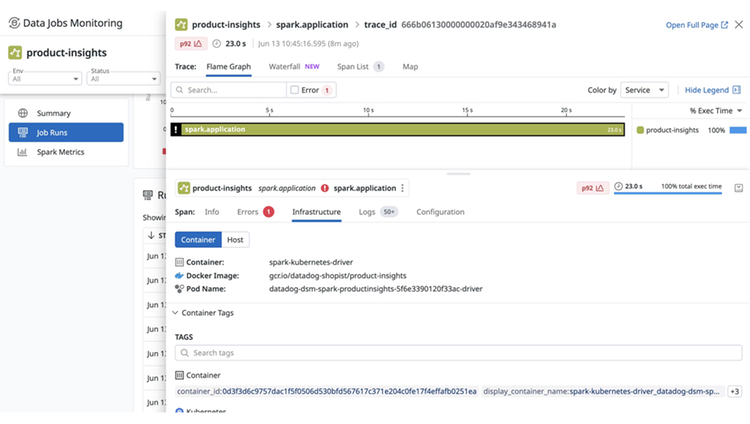Click the +3 more tags button

coord(735,391)
